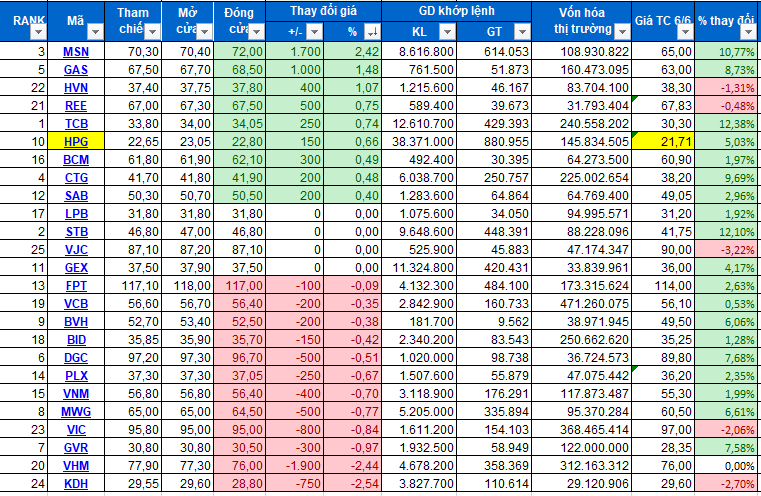Screen dimensions: 761x496
Task: Open the KDH stock link
Action: point(76,483)
